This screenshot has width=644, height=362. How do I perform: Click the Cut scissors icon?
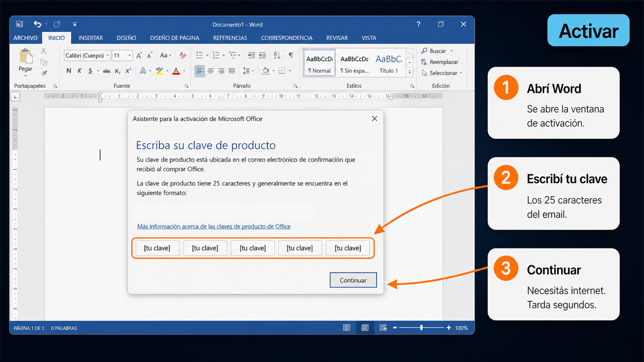[x=44, y=51]
